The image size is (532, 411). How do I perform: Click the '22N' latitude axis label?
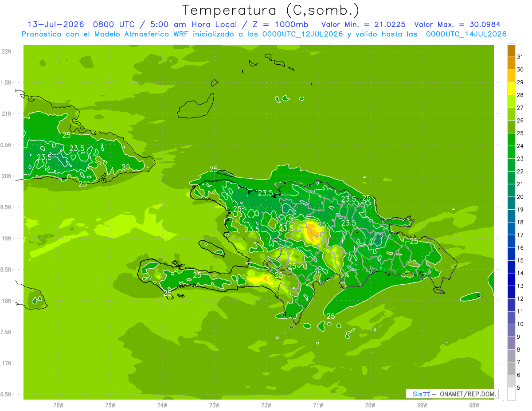(x=8, y=51)
